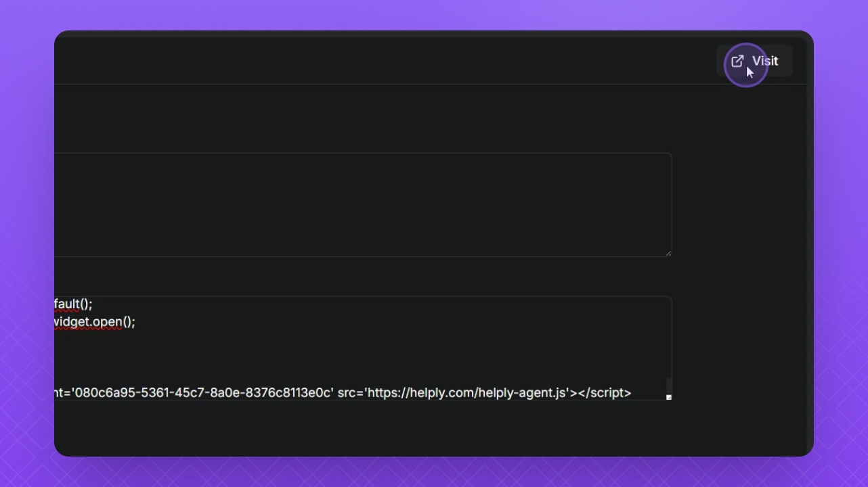
Task: Click the Visit button
Action: 754,61
